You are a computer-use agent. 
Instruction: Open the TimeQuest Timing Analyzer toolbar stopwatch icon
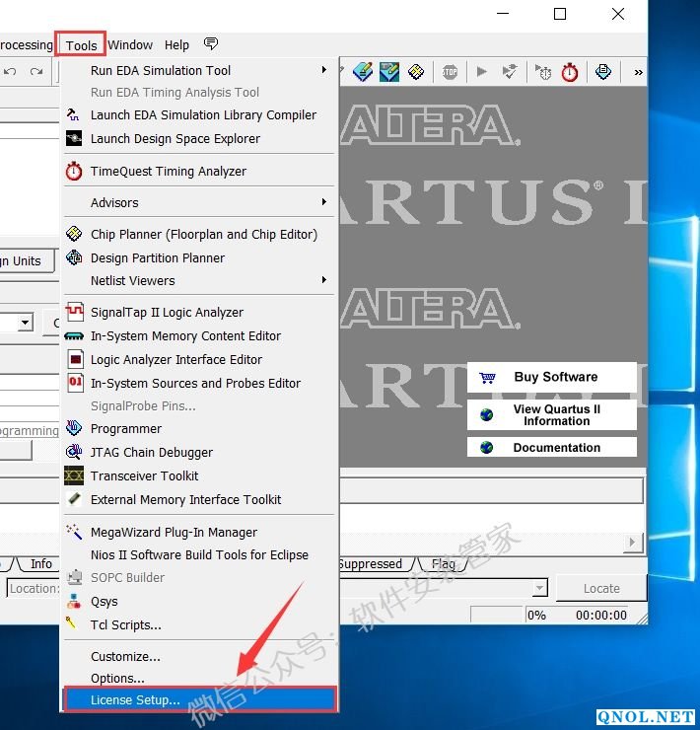[570, 72]
